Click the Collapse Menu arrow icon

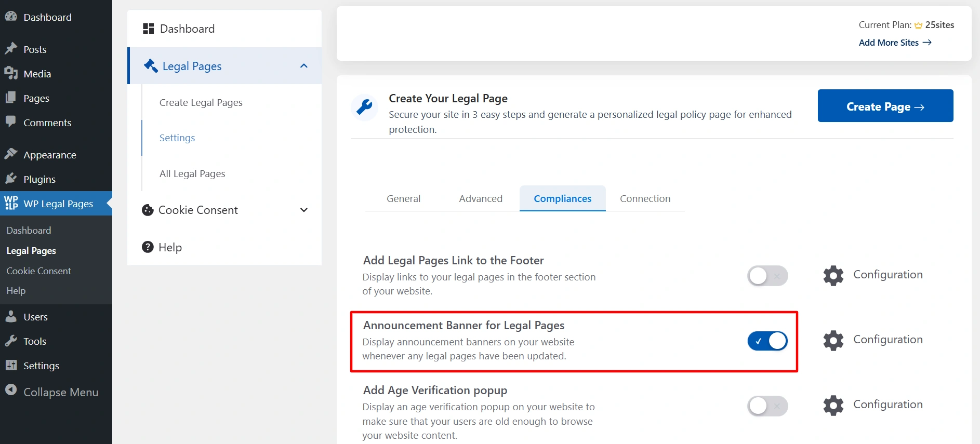coord(11,390)
